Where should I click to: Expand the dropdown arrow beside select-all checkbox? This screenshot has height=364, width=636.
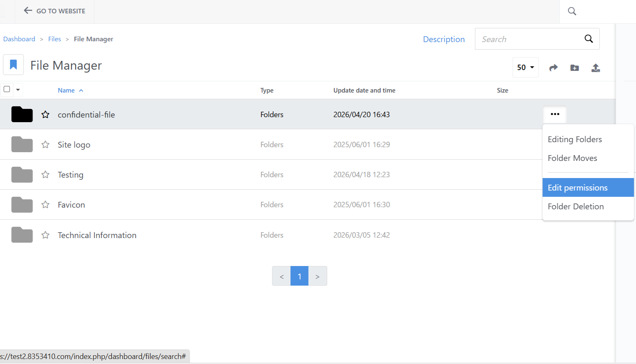[x=18, y=90]
